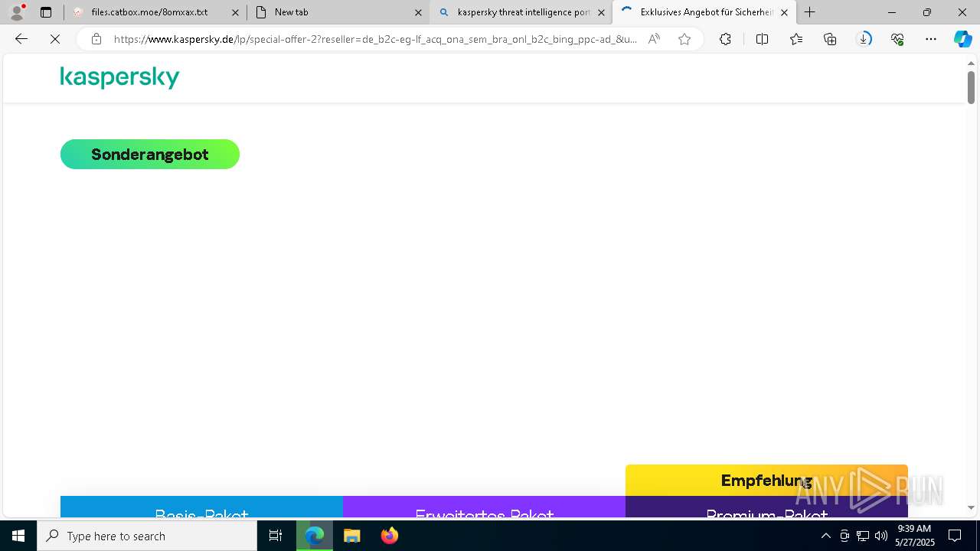Screen dimensions: 980x551
Task: Select the Empfehlung banner
Action: pyautogui.click(x=766, y=481)
